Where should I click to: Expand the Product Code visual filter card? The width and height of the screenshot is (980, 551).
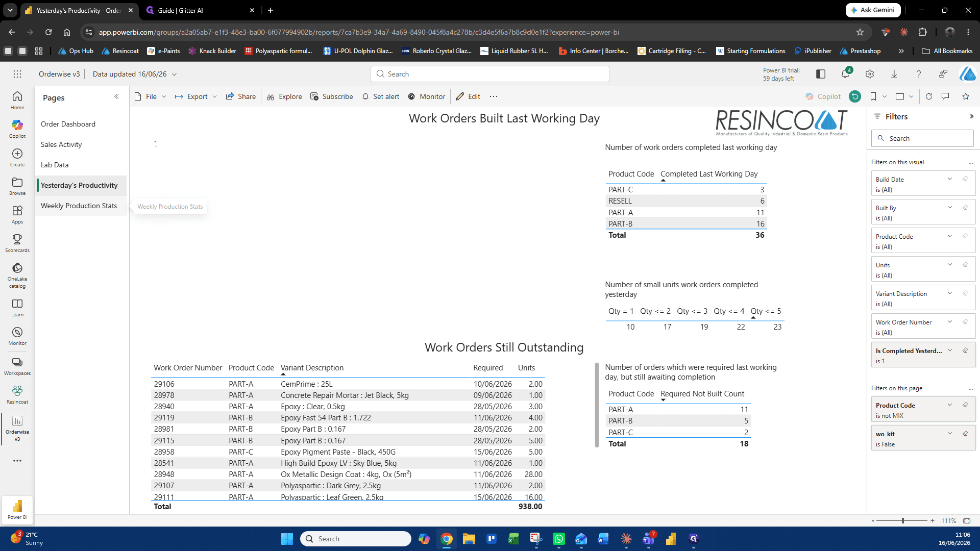[950, 236]
